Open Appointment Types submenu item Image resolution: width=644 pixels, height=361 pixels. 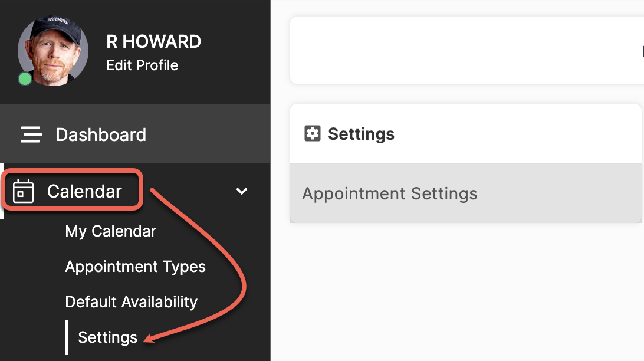click(135, 267)
